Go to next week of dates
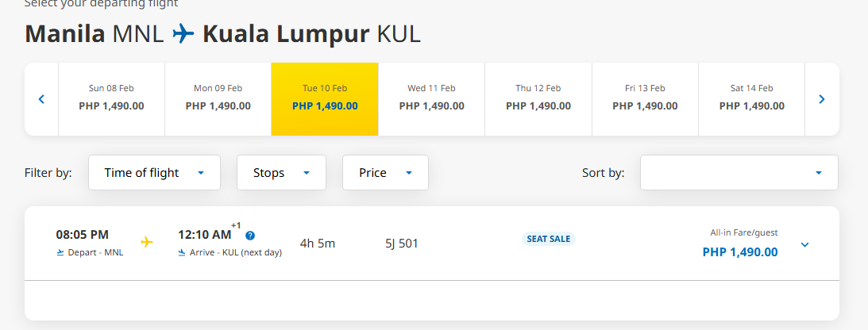Image resolution: width=868 pixels, height=330 pixels. tap(821, 99)
